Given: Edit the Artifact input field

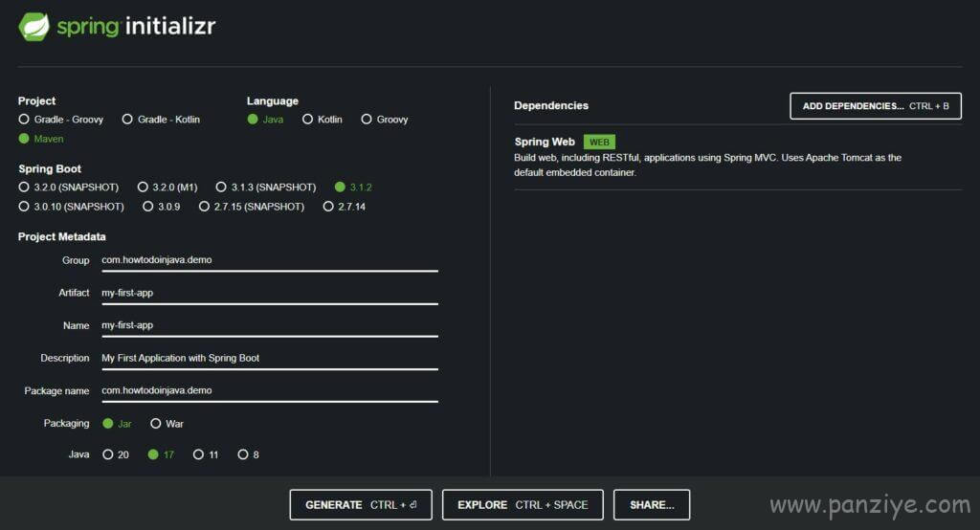Looking at the screenshot, I should (269, 293).
